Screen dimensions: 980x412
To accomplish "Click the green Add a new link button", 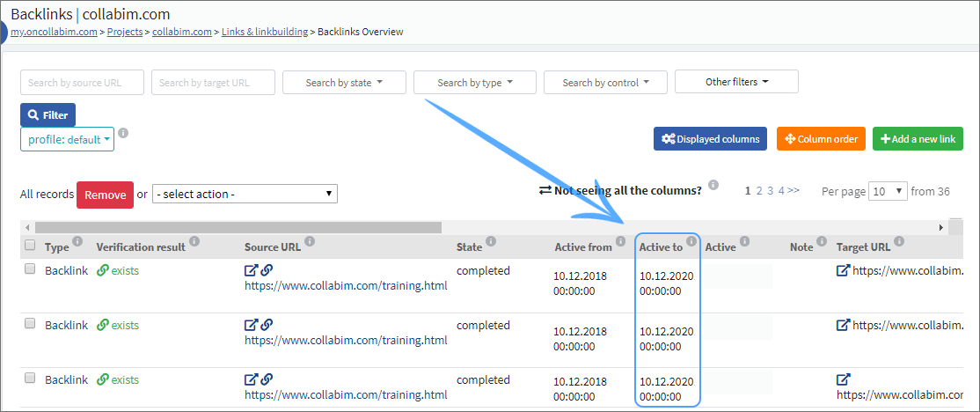I will coord(918,139).
